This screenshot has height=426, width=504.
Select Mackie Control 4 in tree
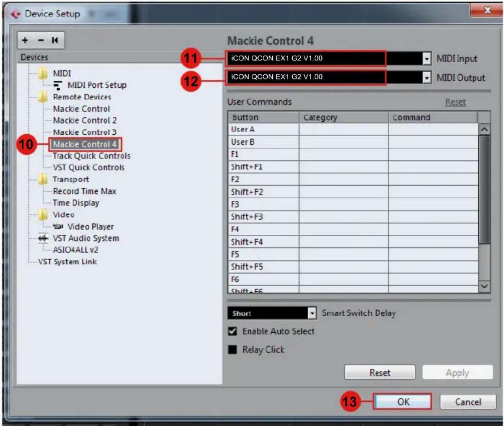85,144
